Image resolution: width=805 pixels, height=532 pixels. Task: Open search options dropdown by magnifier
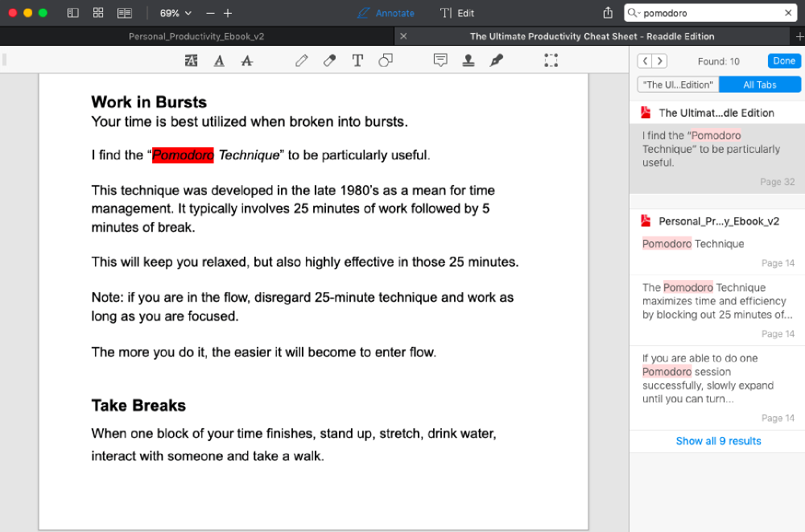(x=634, y=13)
